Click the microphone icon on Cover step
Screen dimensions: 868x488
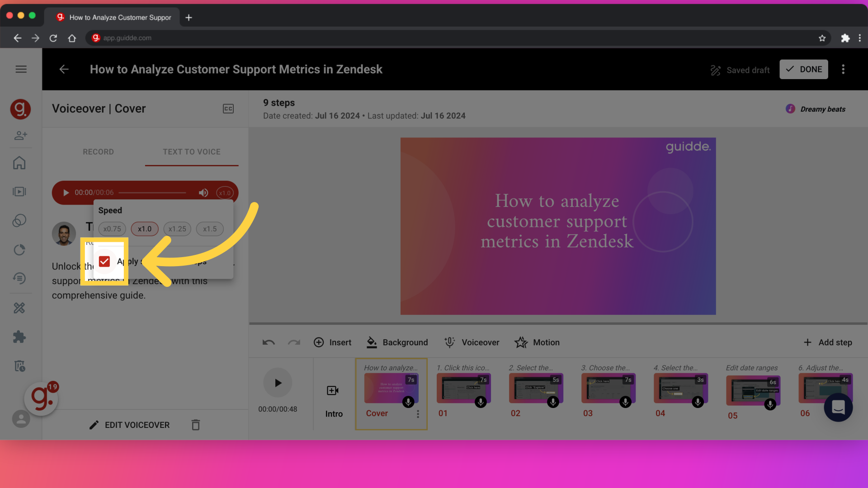point(408,402)
